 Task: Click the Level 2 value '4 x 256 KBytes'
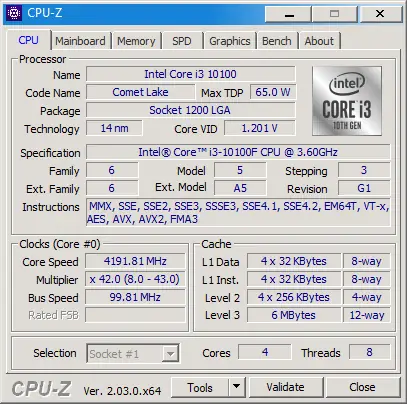tap(294, 297)
